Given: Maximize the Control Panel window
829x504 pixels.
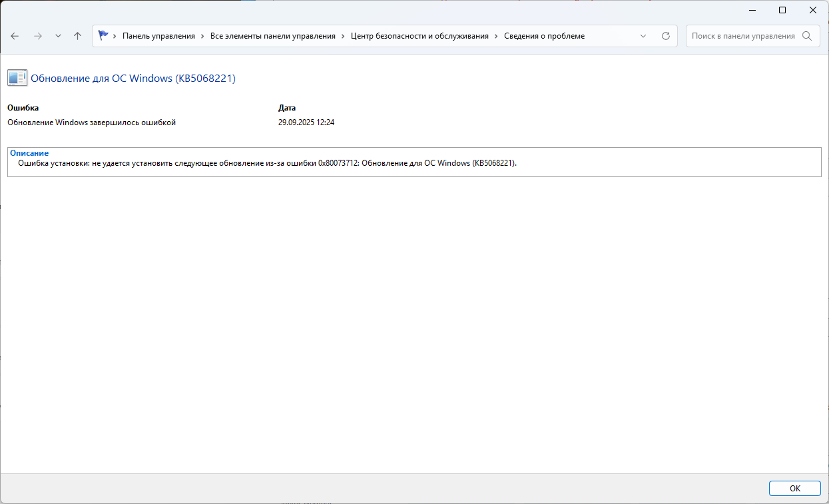Looking at the screenshot, I should (782, 10).
